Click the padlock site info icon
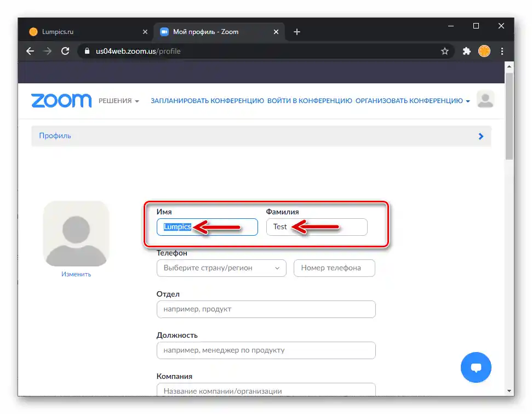Viewport: 532px width, 414px height. 87,51
